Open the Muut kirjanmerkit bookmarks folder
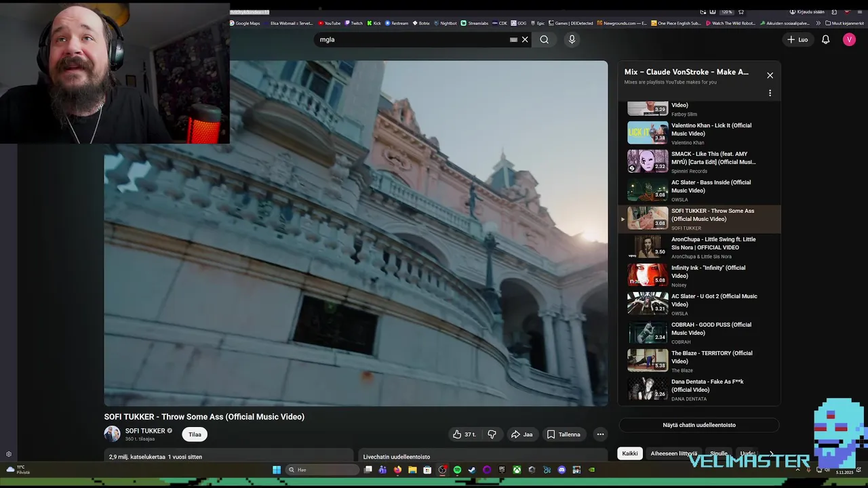Screen dimensions: 868x488 [x=844, y=23]
